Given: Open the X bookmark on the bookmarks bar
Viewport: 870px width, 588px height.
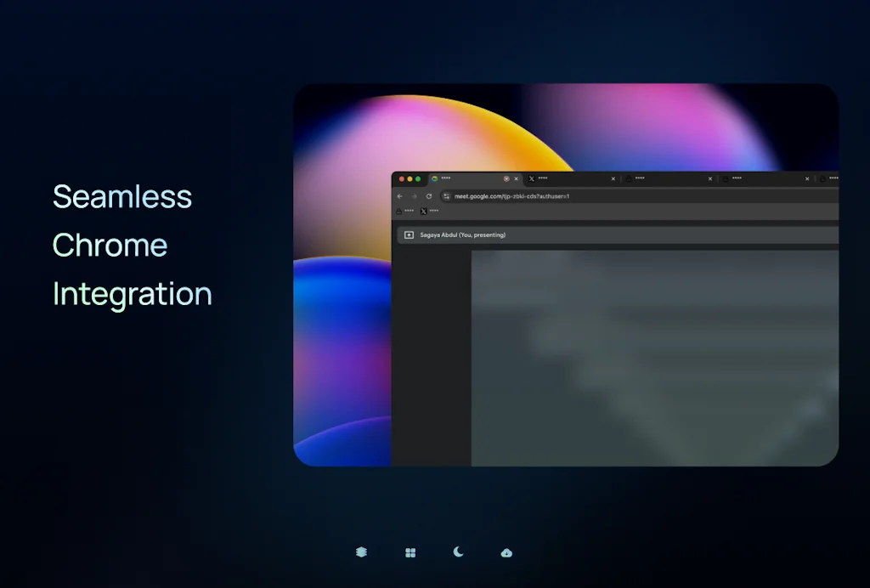Looking at the screenshot, I should click(422, 211).
